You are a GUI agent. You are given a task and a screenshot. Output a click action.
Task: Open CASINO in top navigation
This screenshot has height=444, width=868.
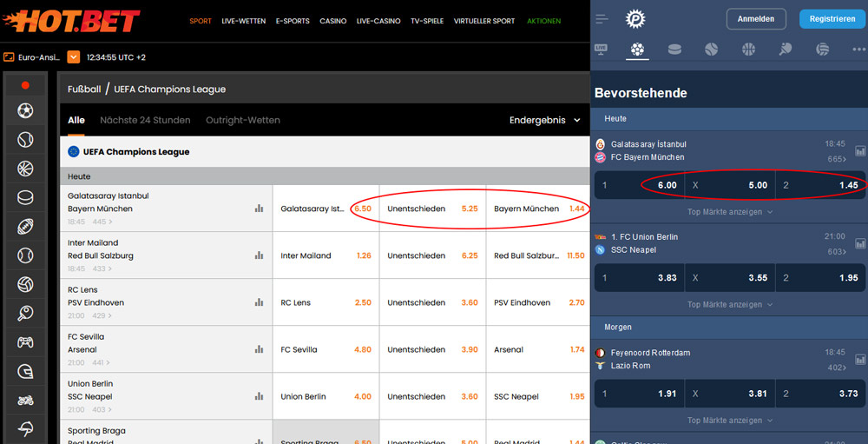click(x=333, y=21)
